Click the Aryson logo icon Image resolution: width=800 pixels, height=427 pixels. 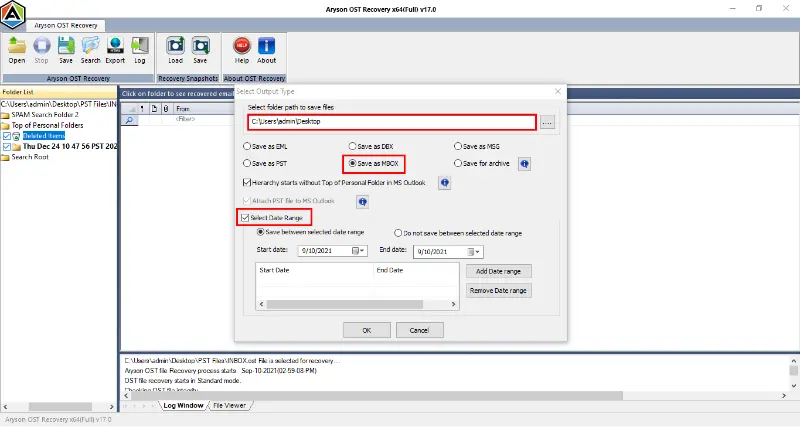[x=13, y=15]
